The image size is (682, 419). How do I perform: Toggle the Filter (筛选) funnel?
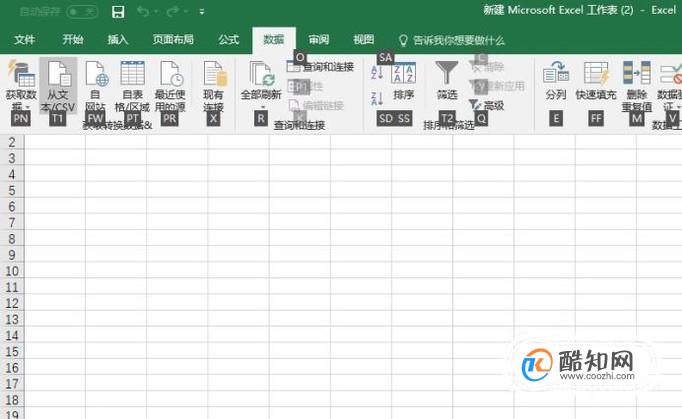click(447, 81)
